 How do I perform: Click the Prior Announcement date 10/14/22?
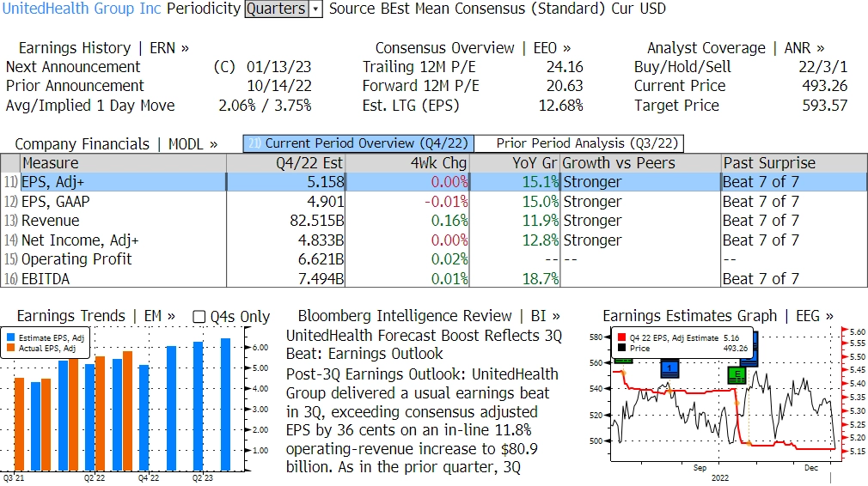click(279, 86)
